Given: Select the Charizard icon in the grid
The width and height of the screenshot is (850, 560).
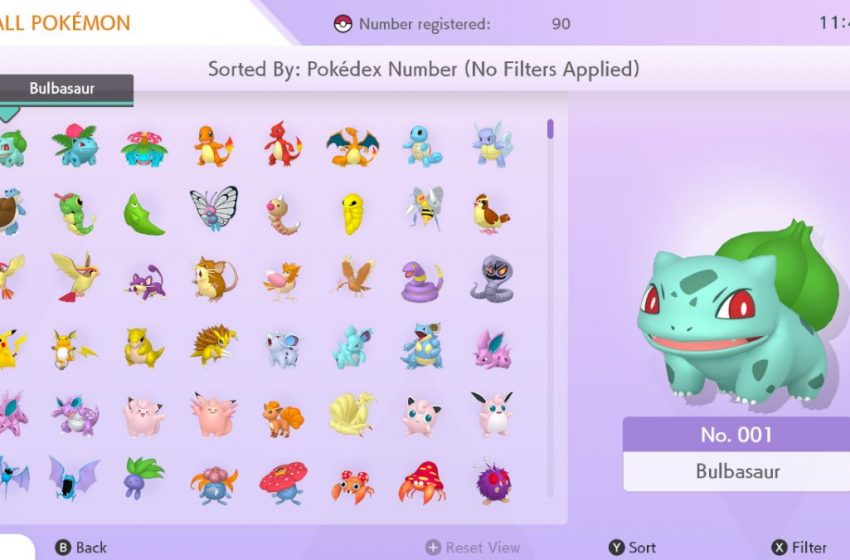Looking at the screenshot, I should (352, 146).
